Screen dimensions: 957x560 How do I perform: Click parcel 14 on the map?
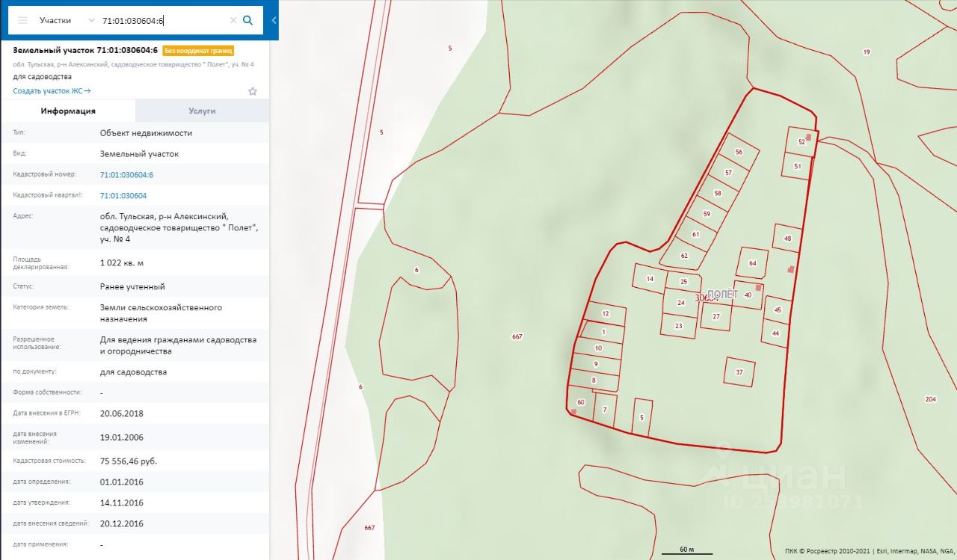[x=650, y=278]
